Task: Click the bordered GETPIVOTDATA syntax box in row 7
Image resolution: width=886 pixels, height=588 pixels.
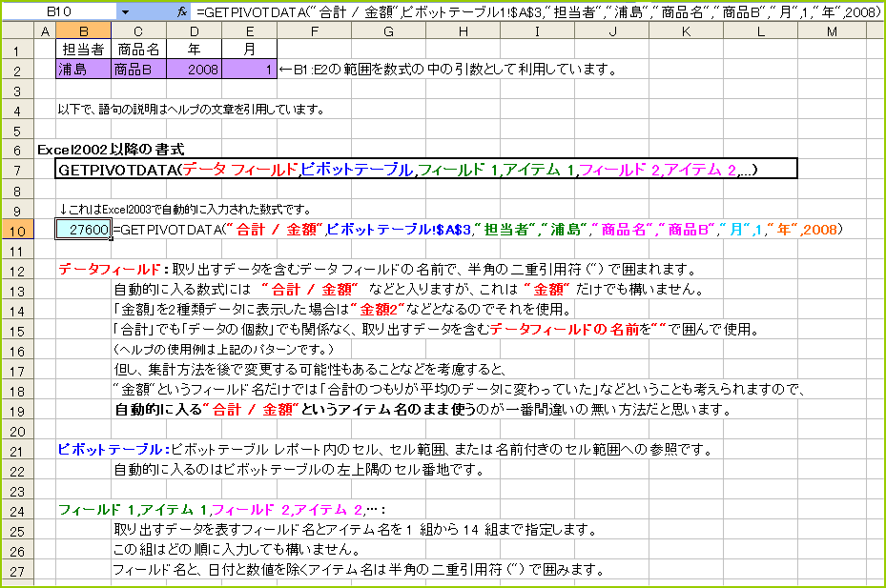Action: tap(420, 170)
